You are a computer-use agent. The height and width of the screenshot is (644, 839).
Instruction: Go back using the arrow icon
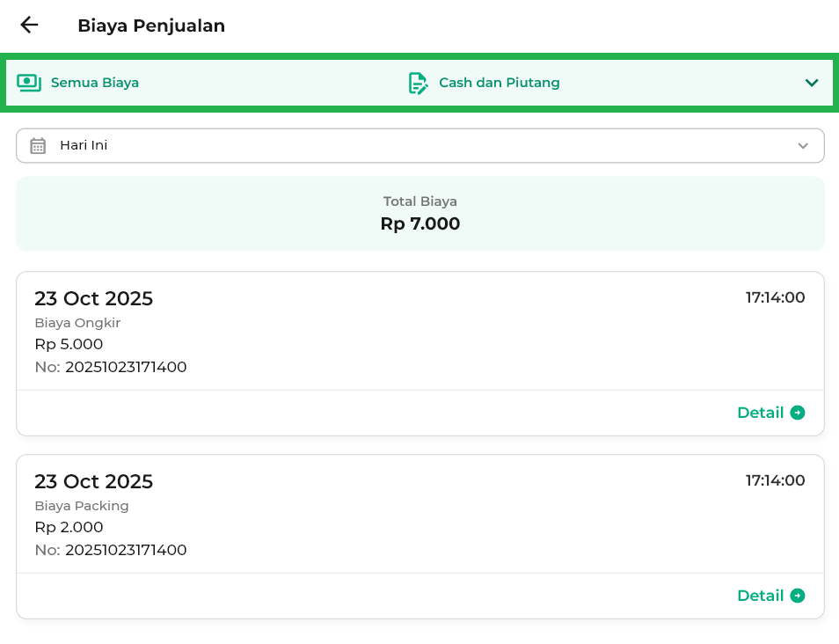point(30,26)
